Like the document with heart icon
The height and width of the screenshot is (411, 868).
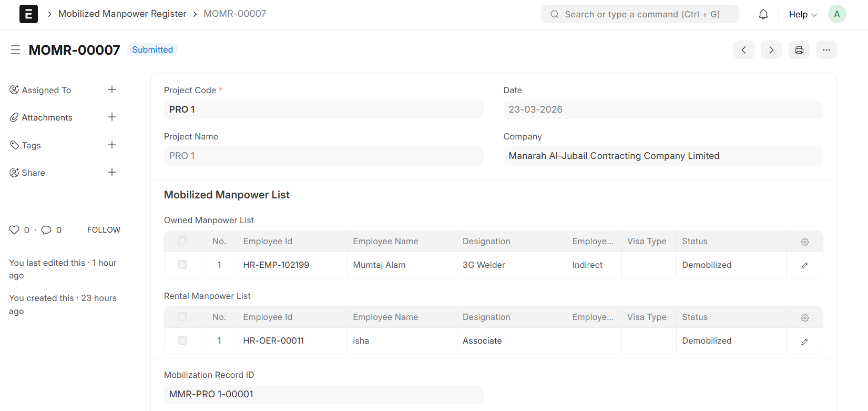14,230
